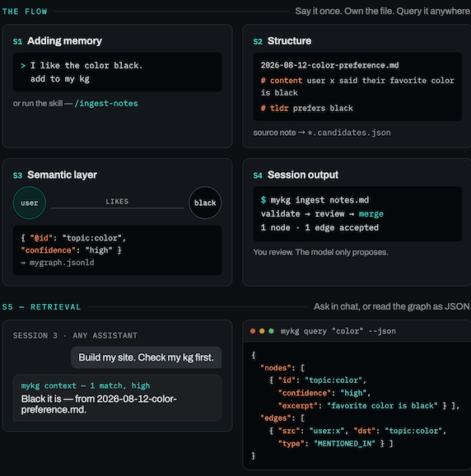This screenshot has height=476, width=471.
Task: Click the teal 'merge' step text
Action: coord(371,214)
